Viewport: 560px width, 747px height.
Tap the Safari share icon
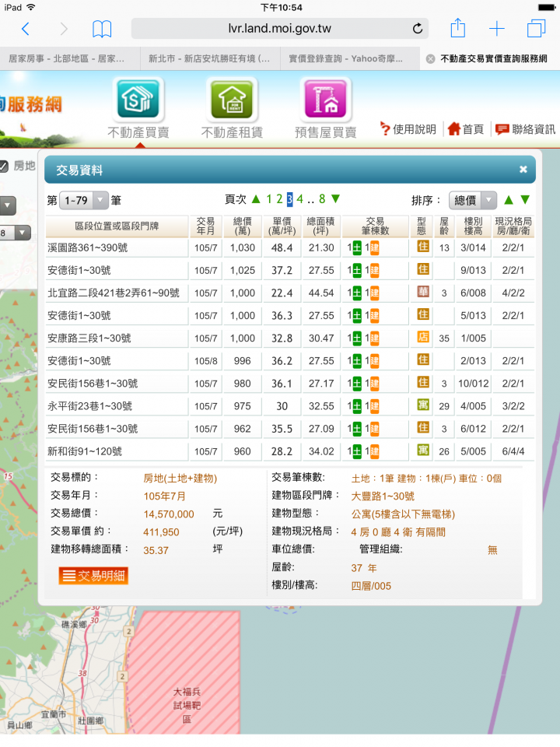[458, 30]
